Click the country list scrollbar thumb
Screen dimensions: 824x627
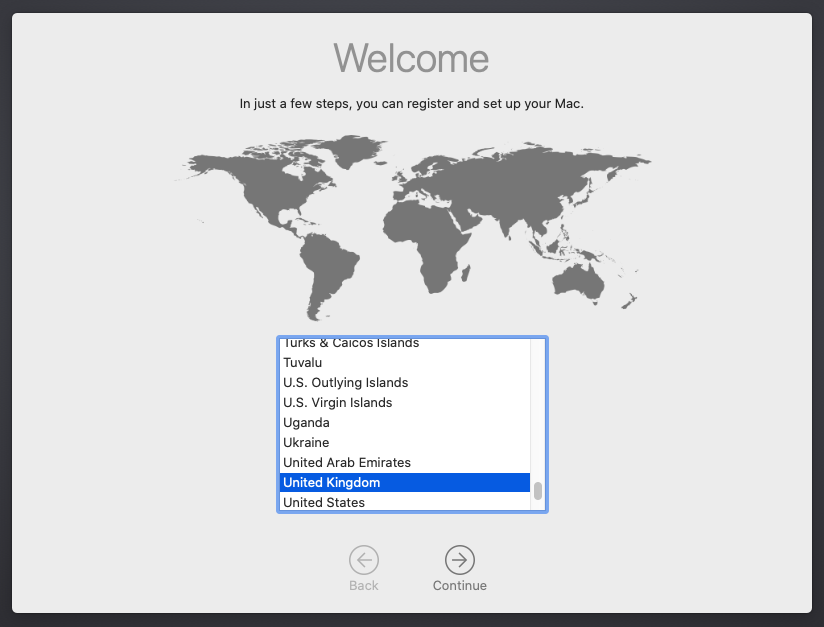pos(538,491)
